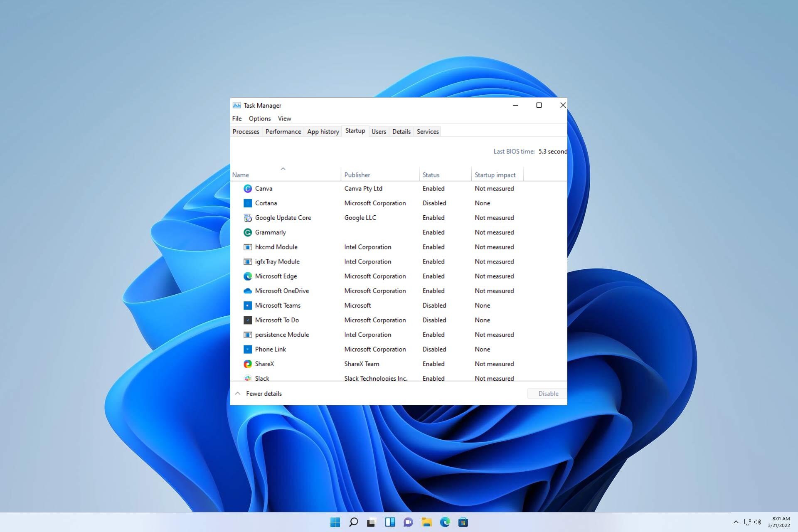Open the Options menu
The image size is (798, 532).
[x=259, y=118]
